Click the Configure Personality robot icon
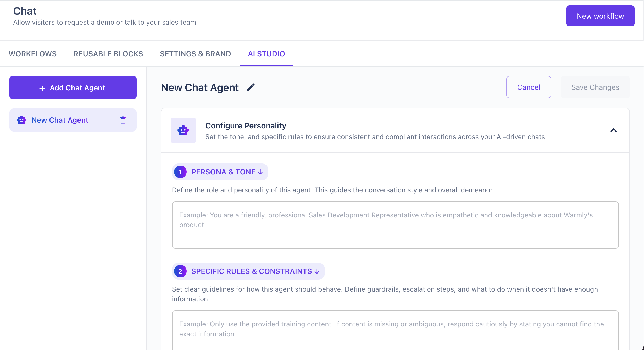Screen dimensions: 644x350 pyautogui.click(x=183, y=130)
